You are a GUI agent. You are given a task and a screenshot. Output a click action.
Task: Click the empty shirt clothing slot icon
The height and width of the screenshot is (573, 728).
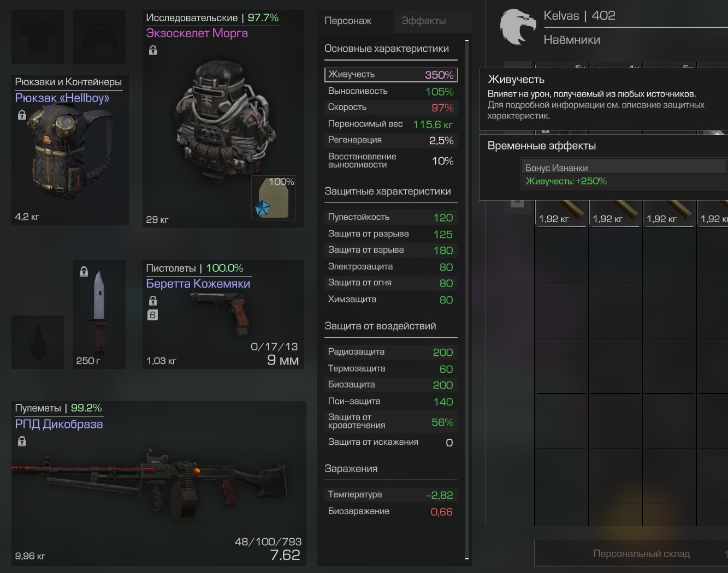[x=38, y=37]
